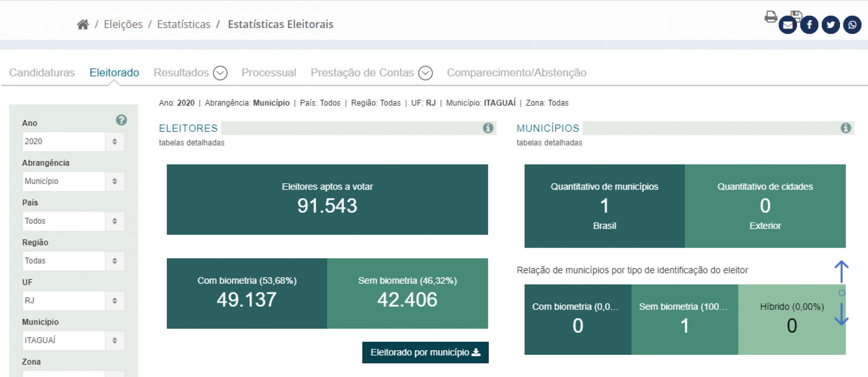The image size is (868, 377).
Task: Click filter summary text 'UF: RJ'
Action: [424, 103]
